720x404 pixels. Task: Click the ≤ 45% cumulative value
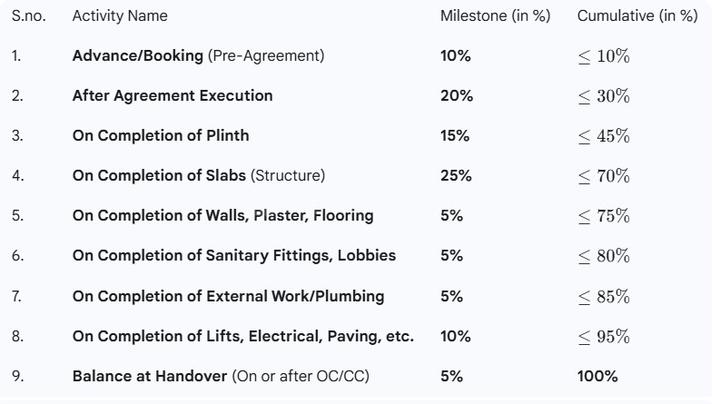coord(604,136)
